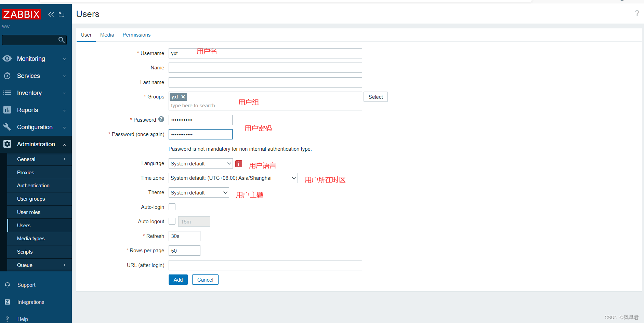
Task: Collapse the sidebar with double-chevron icon
Action: tap(51, 14)
